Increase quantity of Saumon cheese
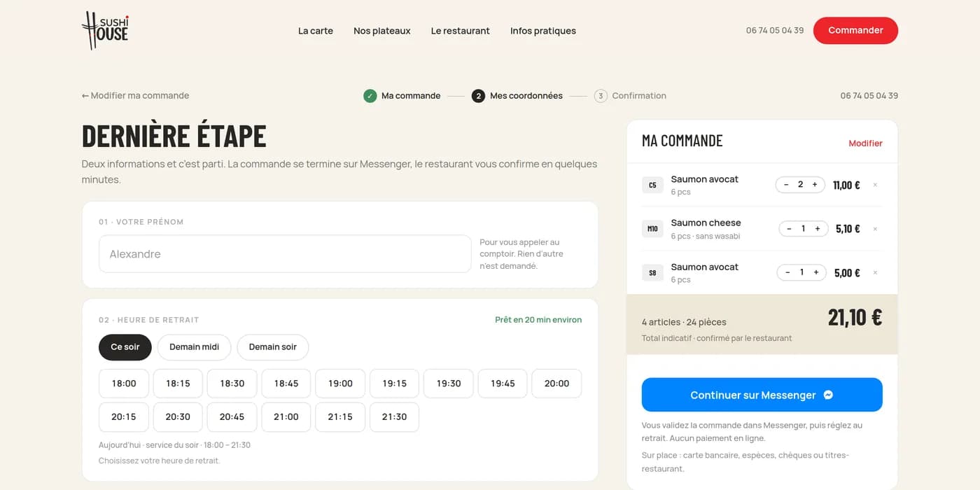980x490 pixels. point(817,229)
